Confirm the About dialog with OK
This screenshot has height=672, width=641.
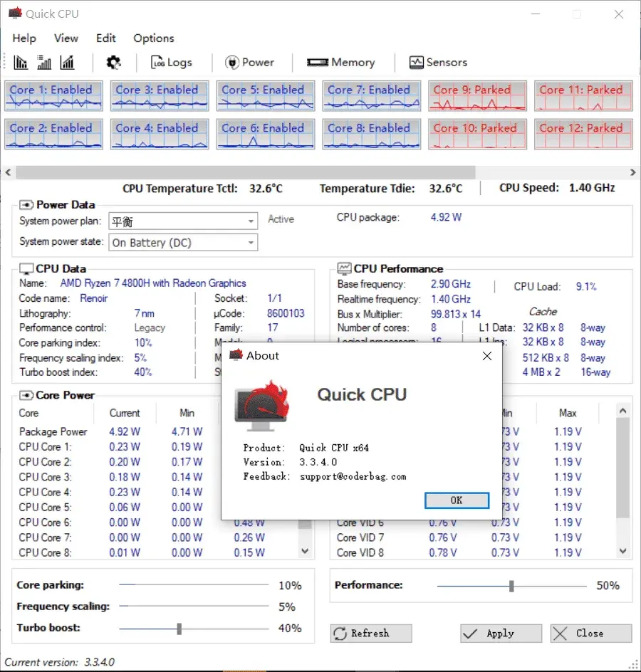pyautogui.click(x=457, y=500)
